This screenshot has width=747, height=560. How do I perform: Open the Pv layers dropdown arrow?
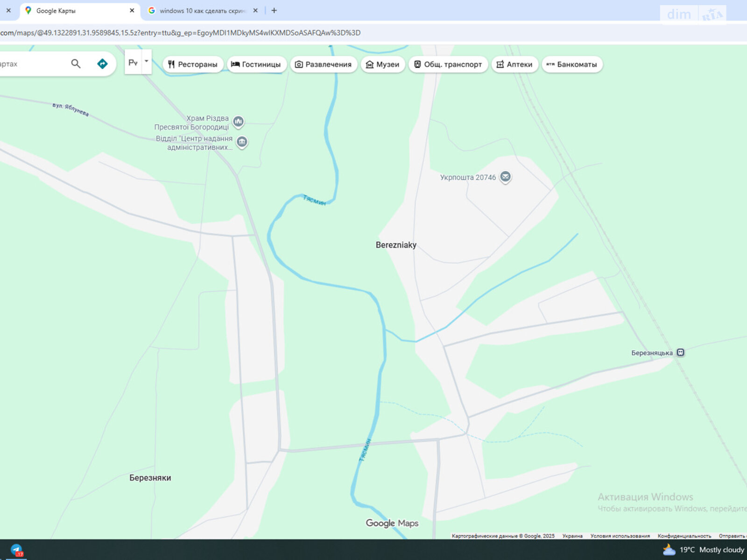point(146,61)
